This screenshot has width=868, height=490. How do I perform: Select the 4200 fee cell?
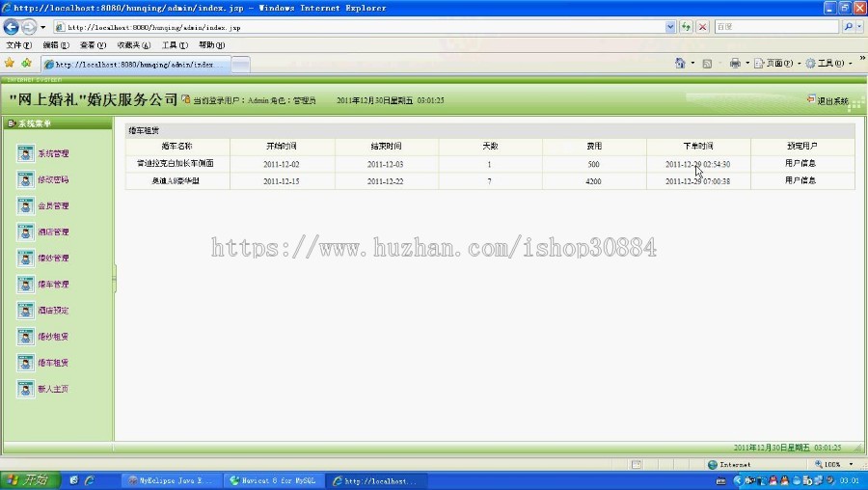tap(593, 181)
